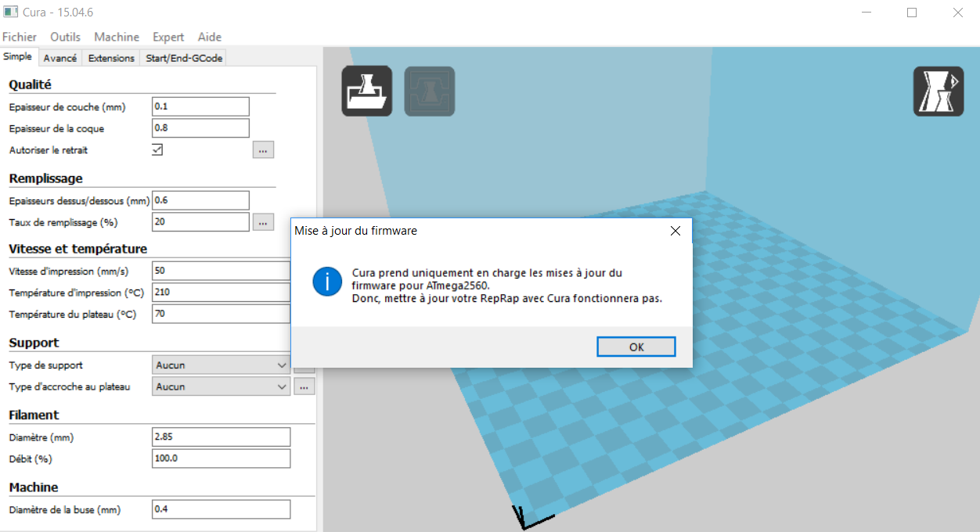This screenshot has width=980, height=532.
Task: Click the Vitesse d'impression field
Action: 221,271
